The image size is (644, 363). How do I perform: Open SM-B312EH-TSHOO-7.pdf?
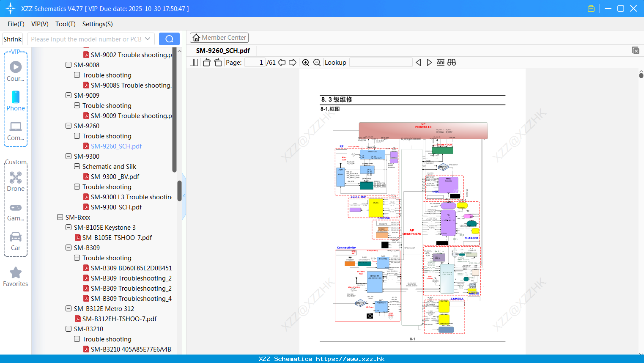point(119,319)
